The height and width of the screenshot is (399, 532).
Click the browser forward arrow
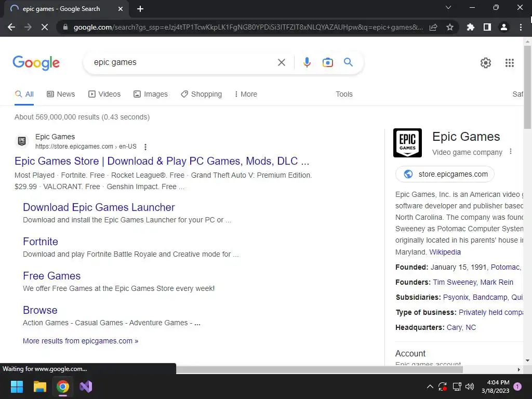coord(28,27)
